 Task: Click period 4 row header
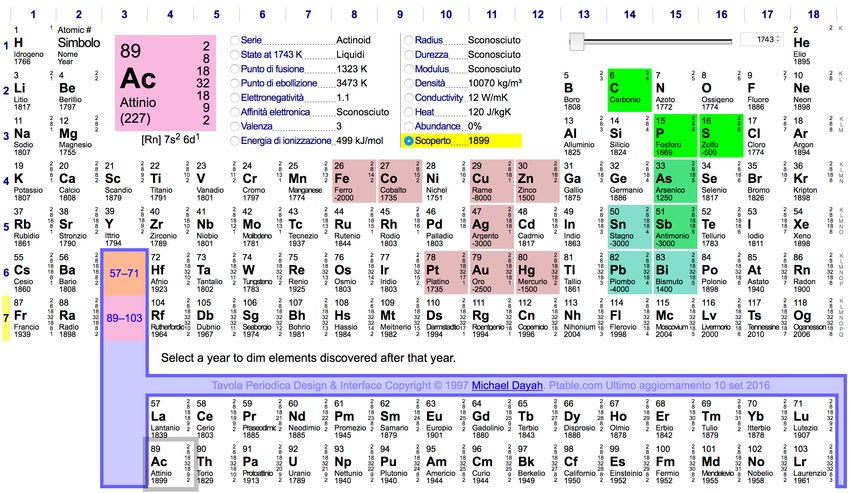6,181
